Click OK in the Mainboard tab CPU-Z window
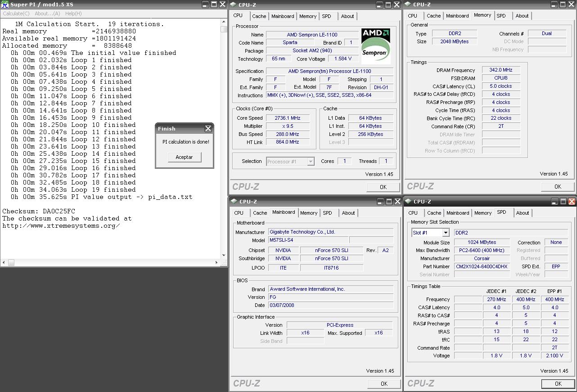The height and width of the screenshot is (392, 577). tap(384, 383)
